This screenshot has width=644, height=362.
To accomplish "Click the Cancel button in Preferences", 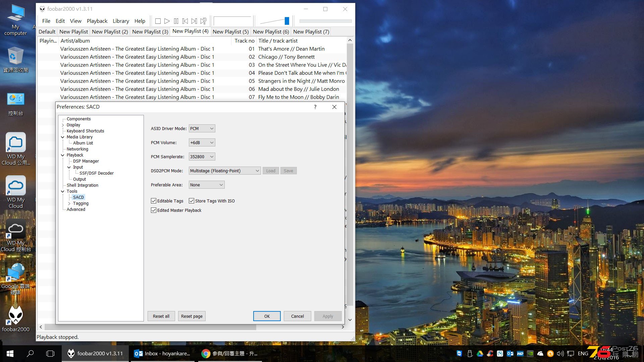I will pyautogui.click(x=297, y=316).
